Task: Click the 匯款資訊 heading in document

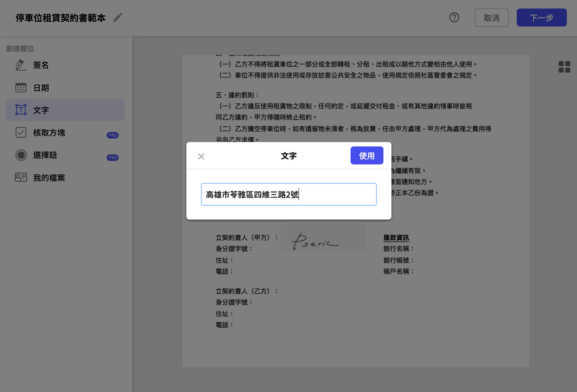Action: tap(396, 238)
